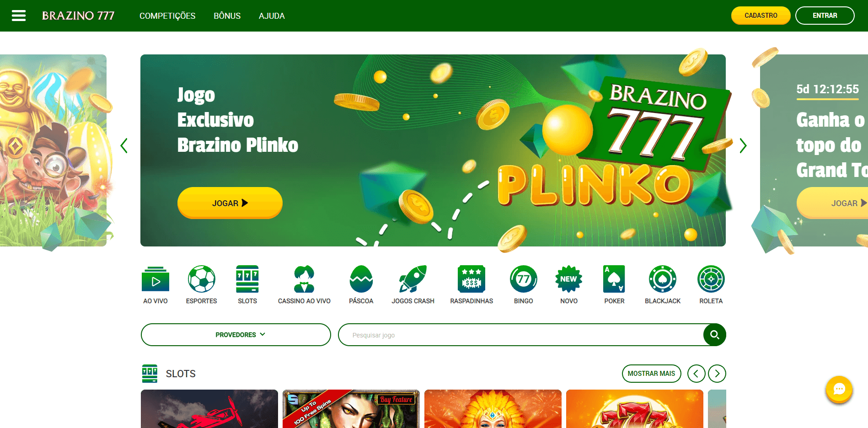Open the Bônus menu item

point(227,16)
